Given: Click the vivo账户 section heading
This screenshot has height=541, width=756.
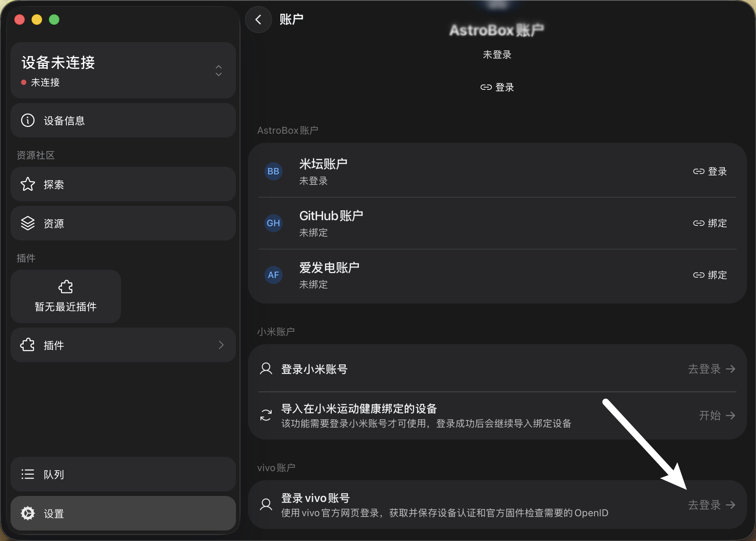Looking at the screenshot, I should point(276,468).
